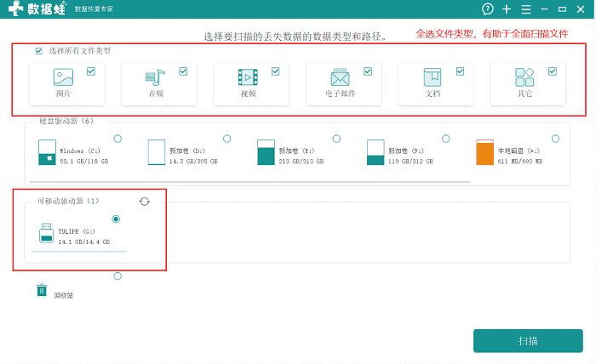Click the help question mark icon
Viewport: 596px width, 364px height.
pyautogui.click(x=487, y=9)
